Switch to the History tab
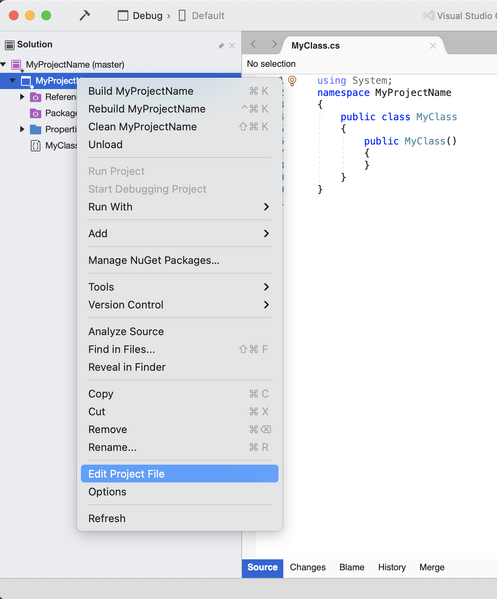497x599 pixels. (392, 568)
